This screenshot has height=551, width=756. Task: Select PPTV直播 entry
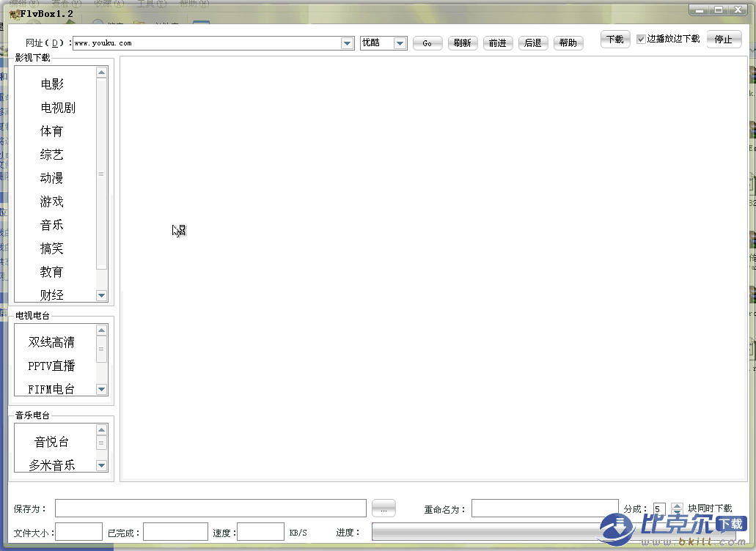coord(51,366)
